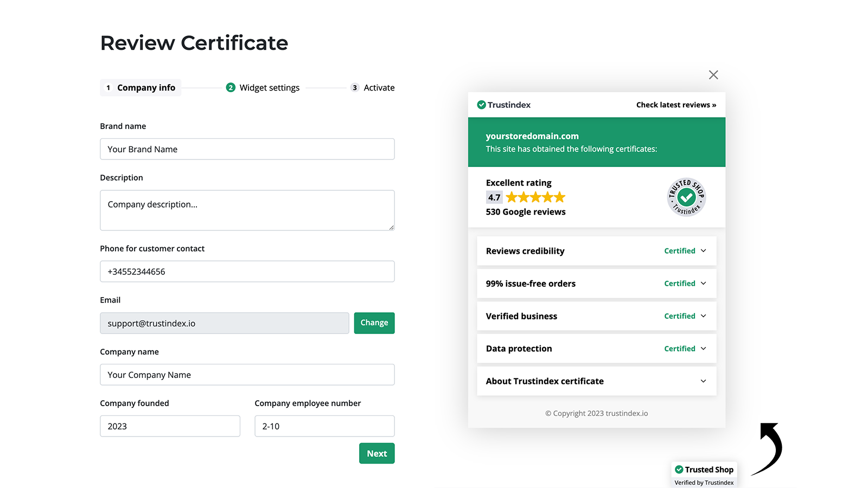This screenshot has height=488, width=868.
Task: Focus the Phone for customer contact field
Action: click(247, 272)
